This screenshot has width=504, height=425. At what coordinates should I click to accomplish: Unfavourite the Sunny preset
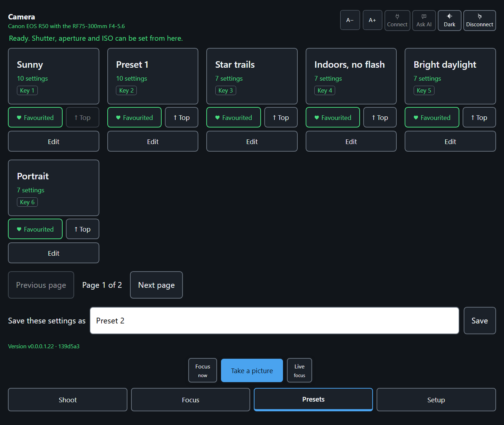pyautogui.click(x=35, y=117)
